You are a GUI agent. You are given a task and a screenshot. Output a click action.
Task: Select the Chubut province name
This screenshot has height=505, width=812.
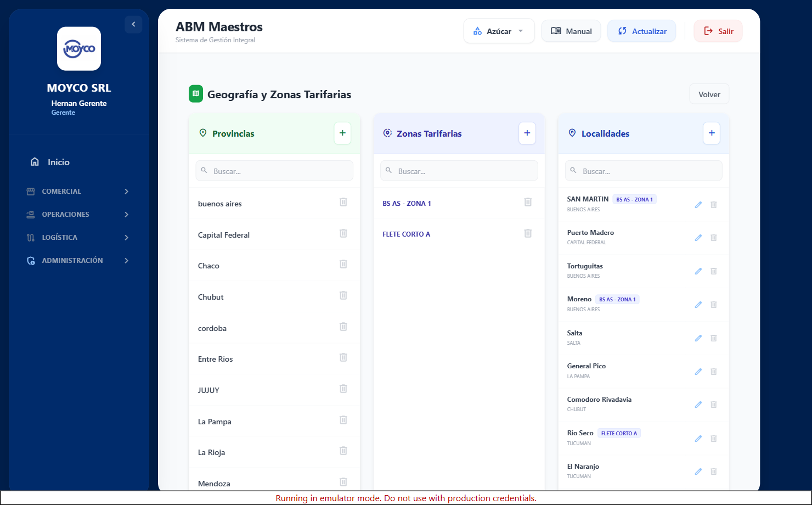click(211, 297)
